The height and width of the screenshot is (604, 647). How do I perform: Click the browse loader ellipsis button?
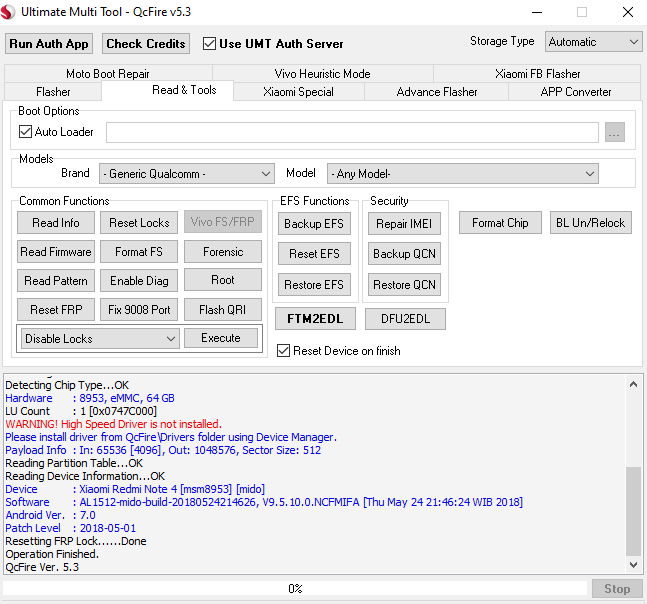(x=614, y=132)
